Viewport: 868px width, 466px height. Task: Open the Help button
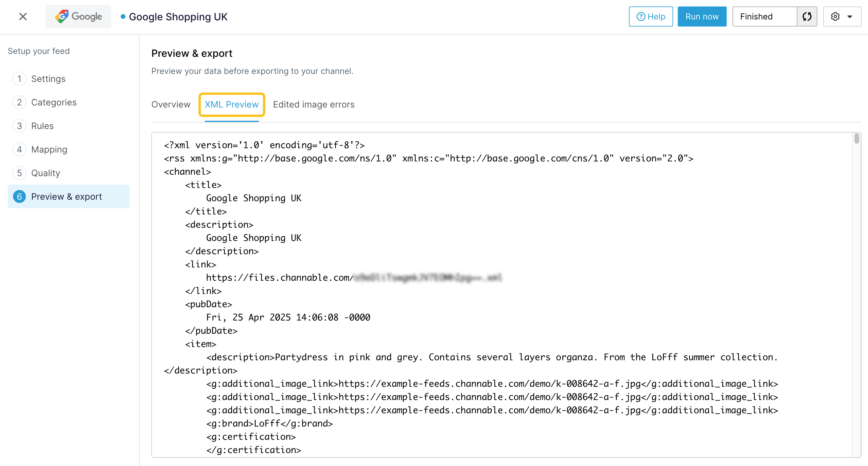[651, 16]
